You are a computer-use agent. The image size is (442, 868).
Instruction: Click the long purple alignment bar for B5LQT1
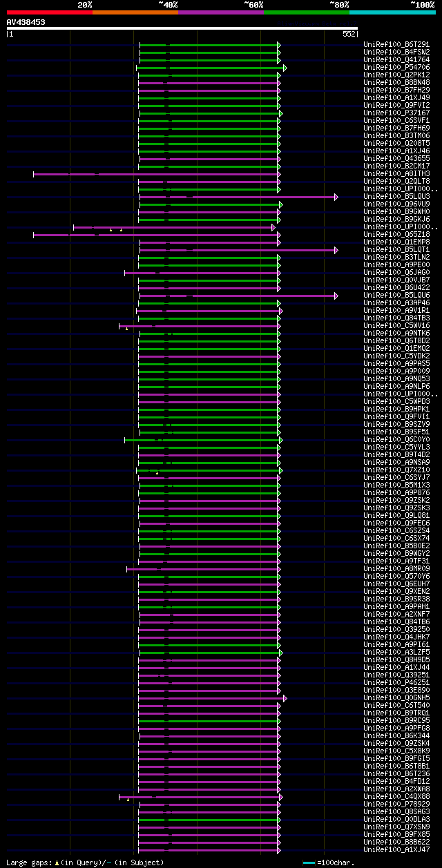pos(238,250)
